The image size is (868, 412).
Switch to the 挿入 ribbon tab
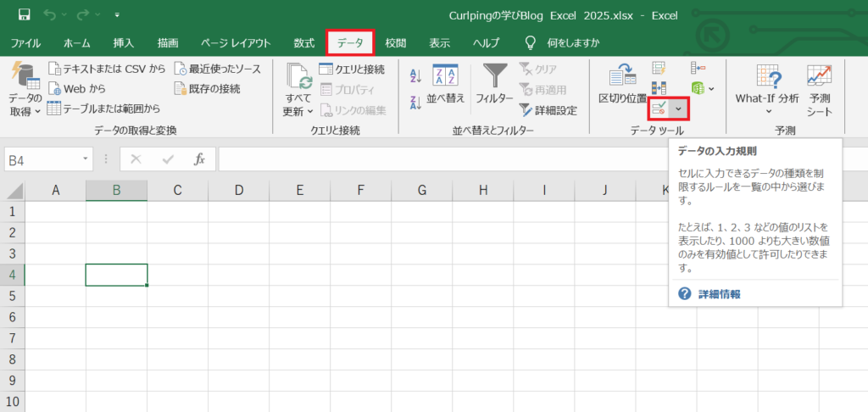point(124,42)
